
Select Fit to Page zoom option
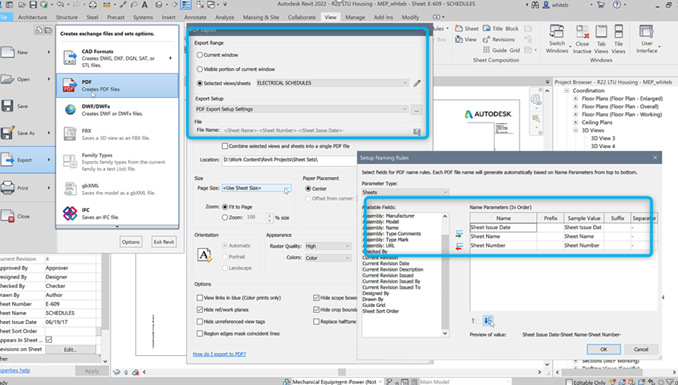pos(225,207)
